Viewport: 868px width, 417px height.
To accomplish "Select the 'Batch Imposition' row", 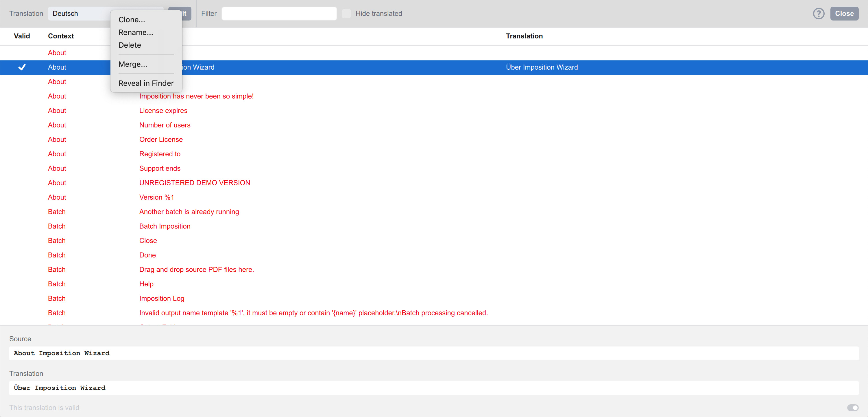I will click(x=165, y=226).
